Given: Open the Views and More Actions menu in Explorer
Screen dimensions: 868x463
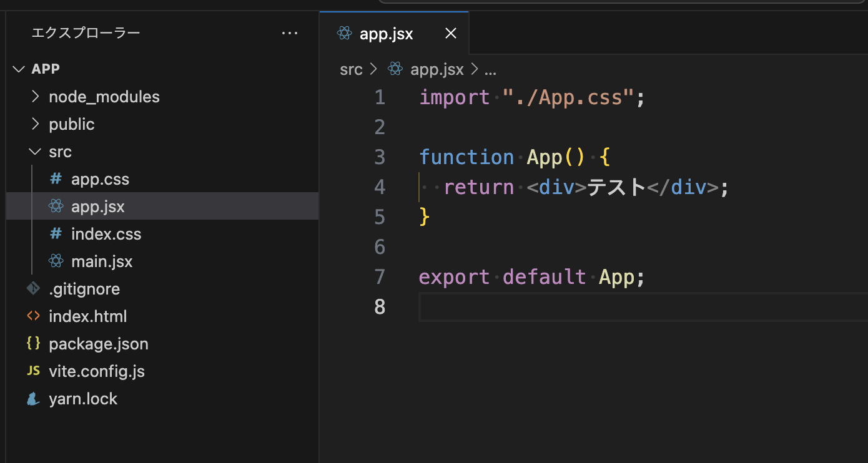Looking at the screenshot, I should point(290,32).
